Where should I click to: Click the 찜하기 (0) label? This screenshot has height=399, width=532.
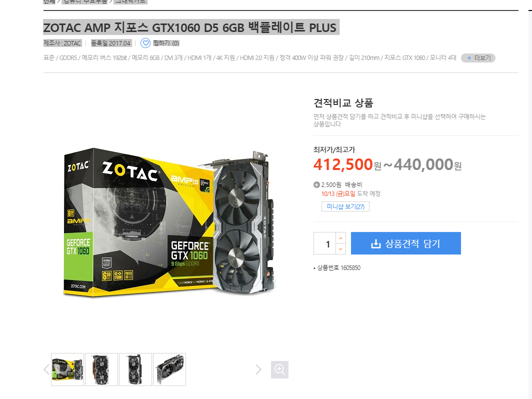[166, 43]
